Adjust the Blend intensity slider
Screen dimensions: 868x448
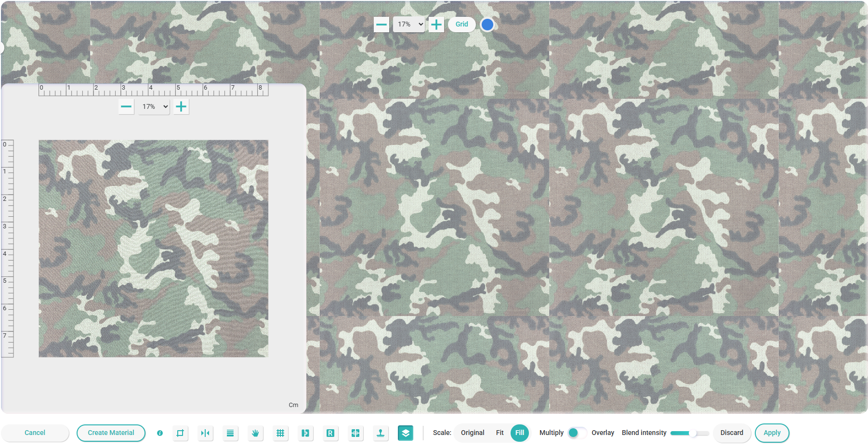pyautogui.click(x=692, y=433)
